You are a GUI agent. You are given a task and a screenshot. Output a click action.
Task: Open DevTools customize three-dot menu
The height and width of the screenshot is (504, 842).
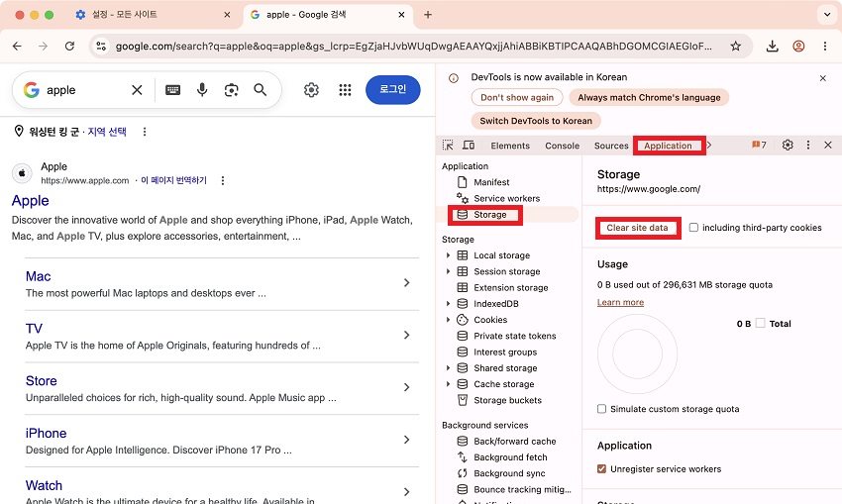point(807,145)
